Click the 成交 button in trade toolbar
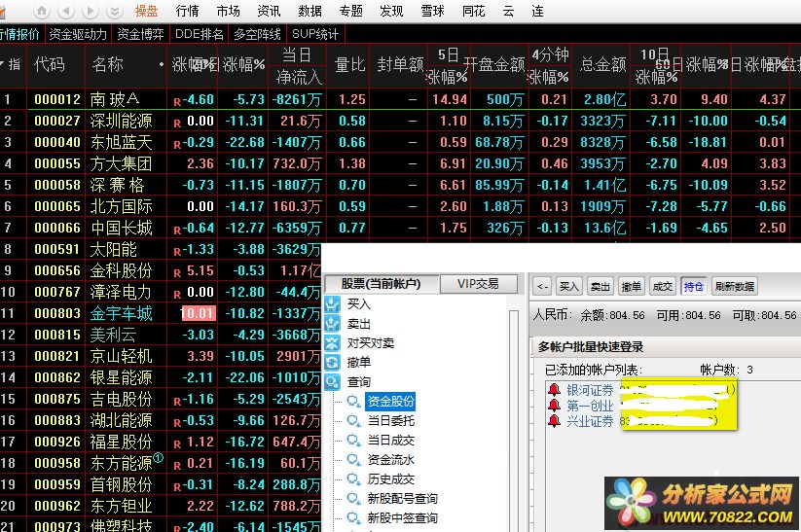 [663, 286]
